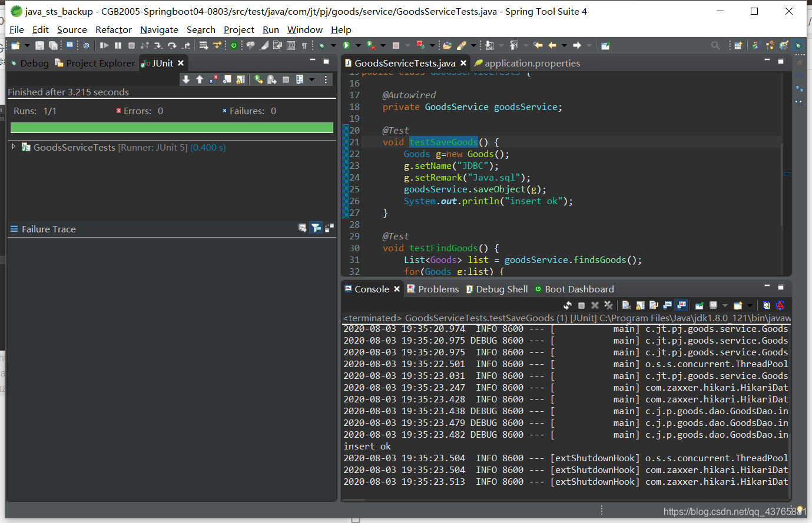Image resolution: width=812 pixels, height=523 pixels.
Task: Switch to the Debug view tab
Action: [29, 63]
